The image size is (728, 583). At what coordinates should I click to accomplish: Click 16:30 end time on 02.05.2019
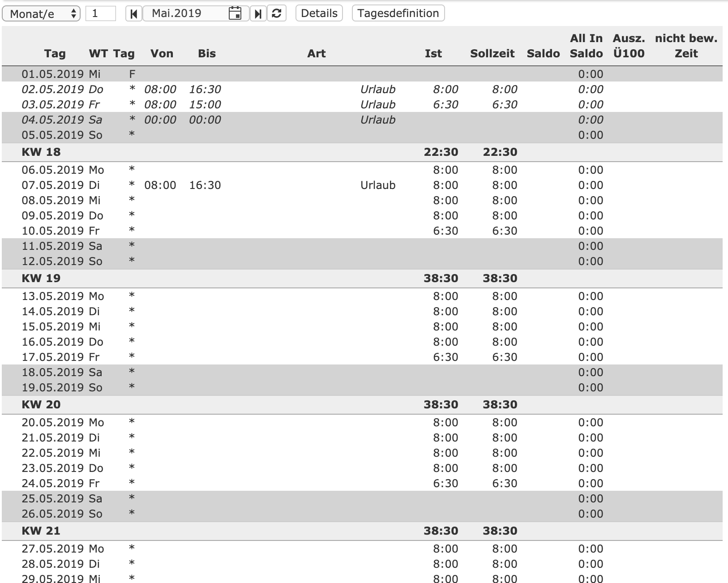205,89
